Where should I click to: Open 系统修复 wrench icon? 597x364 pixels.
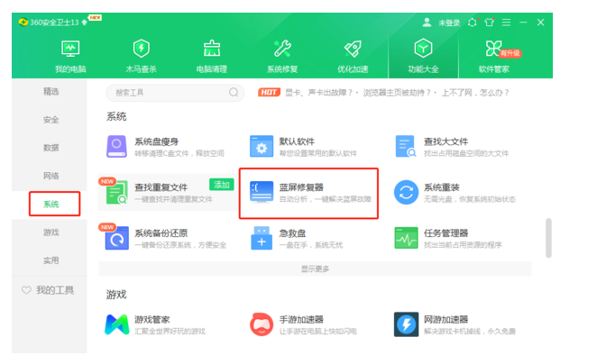click(282, 49)
